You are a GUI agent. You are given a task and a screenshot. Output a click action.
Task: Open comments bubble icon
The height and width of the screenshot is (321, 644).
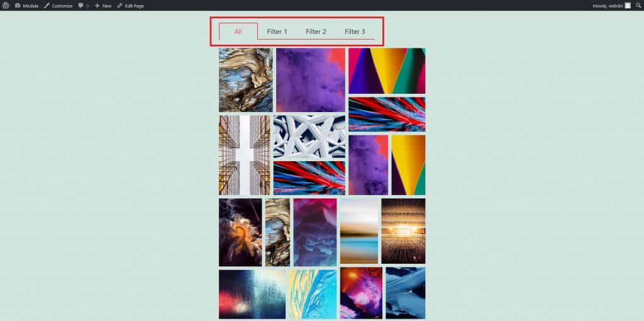pyautogui.click(x=81, y=6)
